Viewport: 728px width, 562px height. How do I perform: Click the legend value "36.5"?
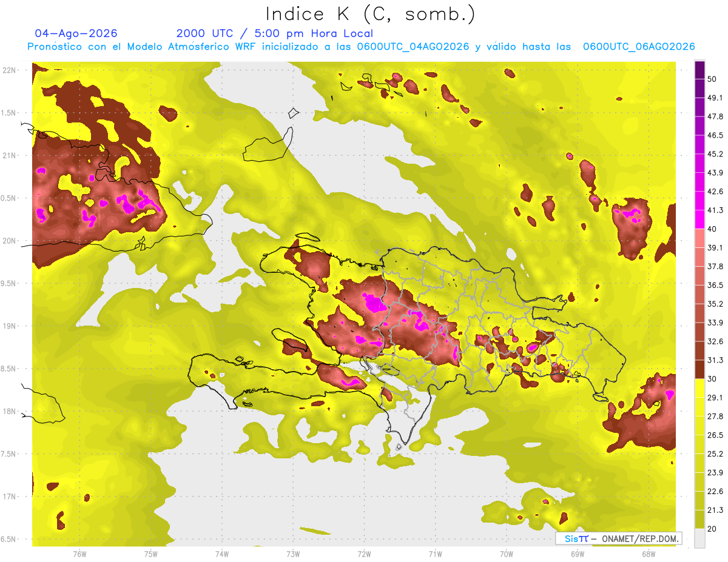[715, 286]
